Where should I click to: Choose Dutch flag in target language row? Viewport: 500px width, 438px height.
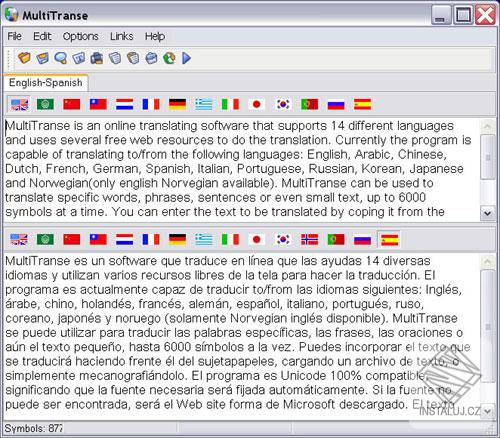point(124,239)
